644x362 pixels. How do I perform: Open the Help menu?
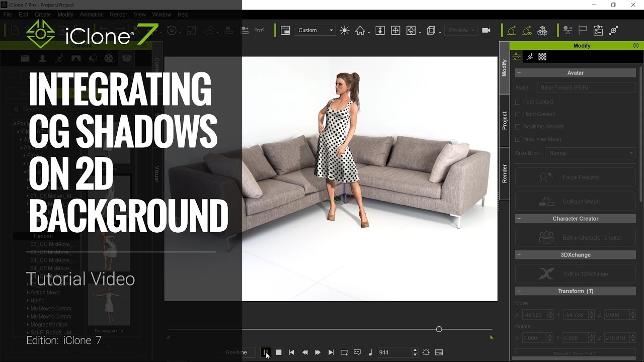(x=183, y=15)
